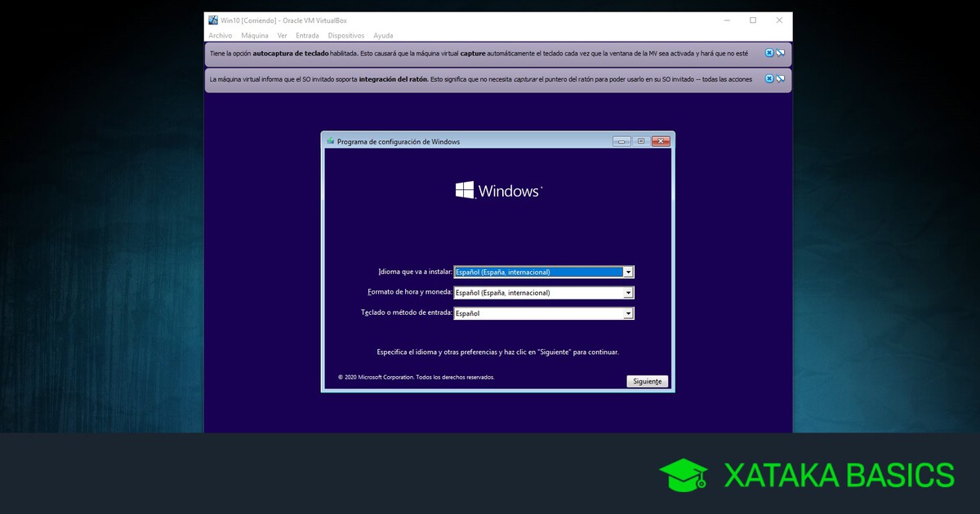This screenshot has width=980, height=514.
Task: Click the don't-show-again icon on mouse integration notice
Action: point(780,79)
